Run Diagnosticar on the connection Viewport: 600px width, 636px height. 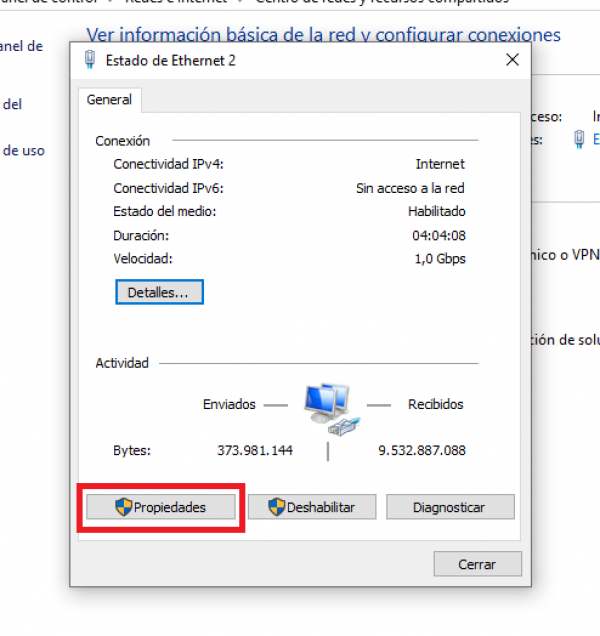pos(449,507)
